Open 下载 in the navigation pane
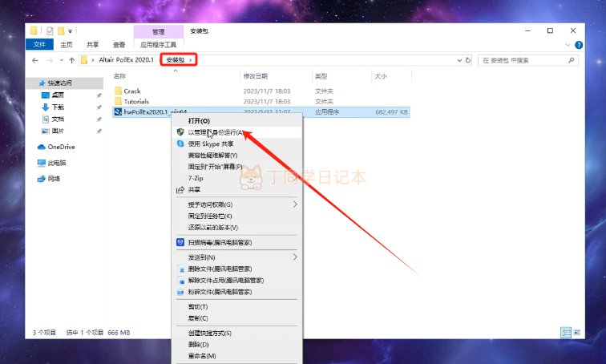The image size is (606, 364). tap(58, 107)
